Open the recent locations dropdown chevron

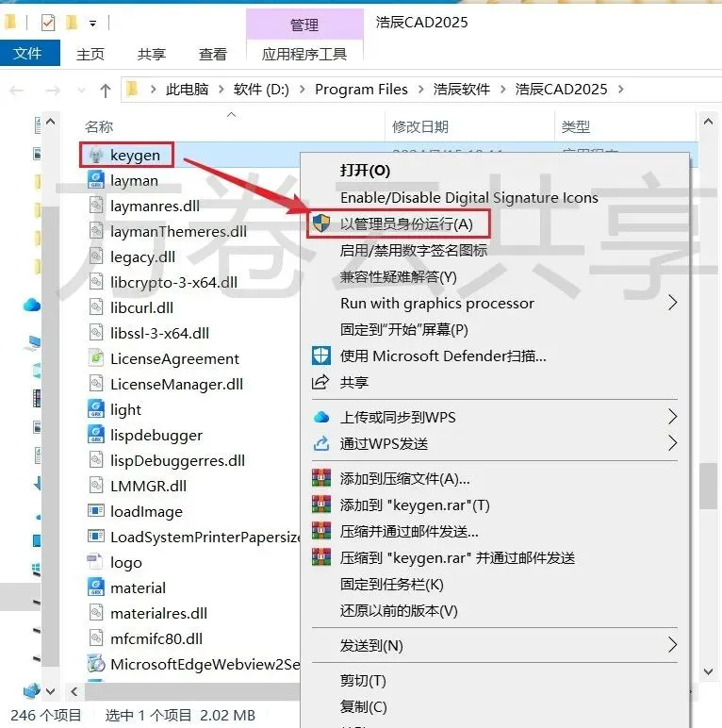tap(82, 90)
